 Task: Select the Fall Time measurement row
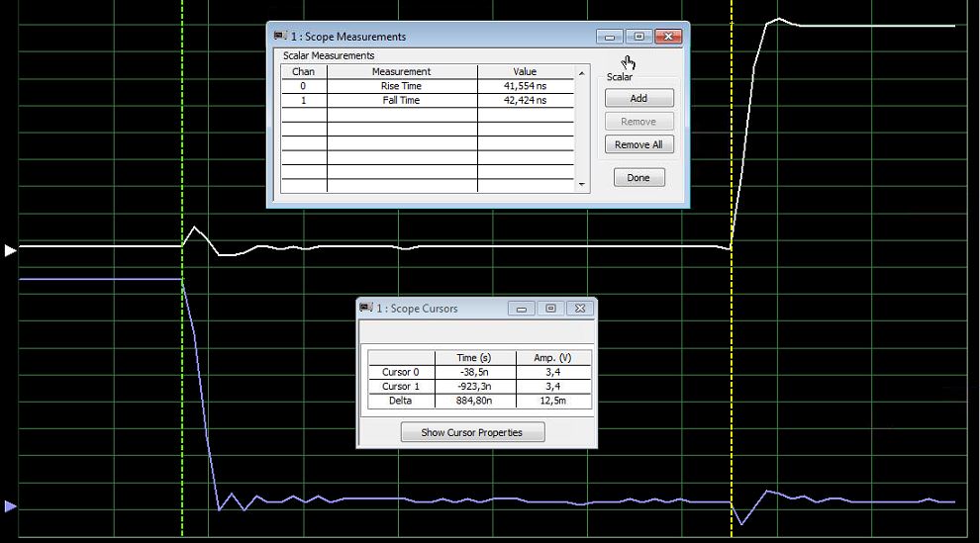401,100
